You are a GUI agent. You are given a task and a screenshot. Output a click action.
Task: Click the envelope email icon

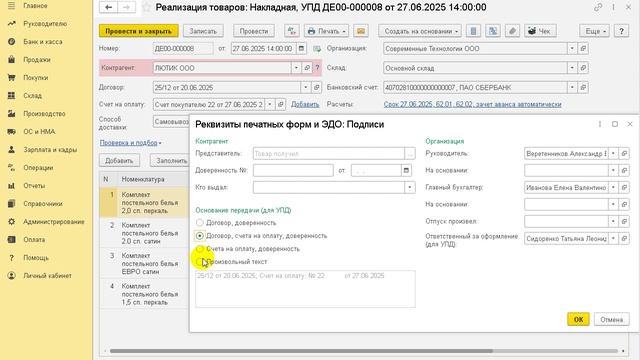pos(361,31)
